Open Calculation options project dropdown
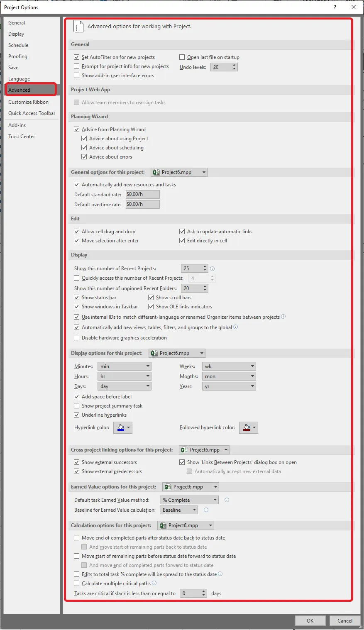The height and width of the screenshot is (630, 364). click(186, 525)
